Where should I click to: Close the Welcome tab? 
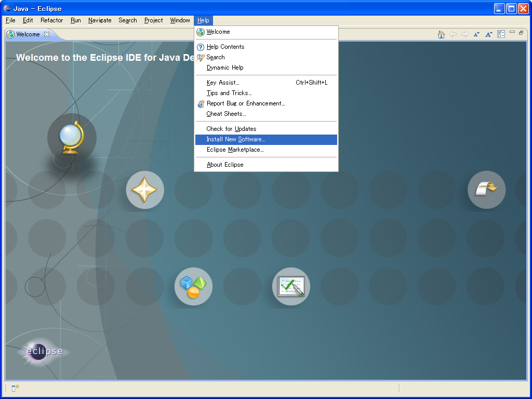pyautogui.click(x=47, y=34)
